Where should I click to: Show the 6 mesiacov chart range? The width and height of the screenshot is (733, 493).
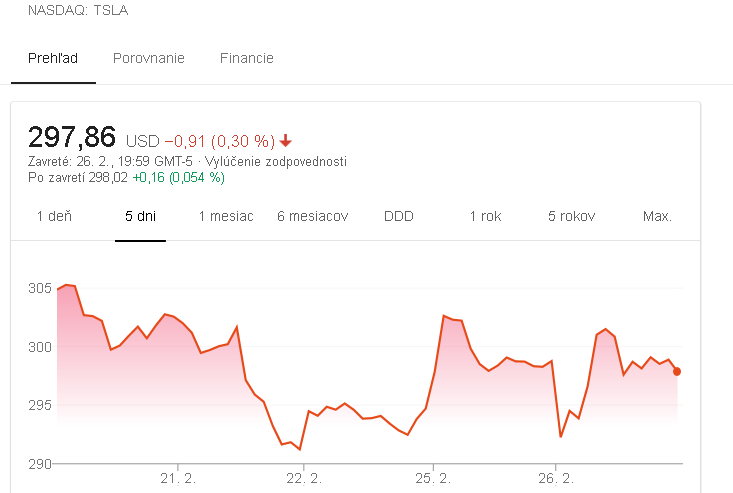313,216
